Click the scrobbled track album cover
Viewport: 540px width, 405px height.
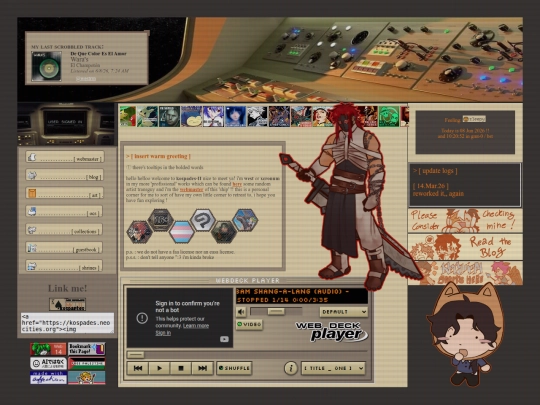point(46,66)
